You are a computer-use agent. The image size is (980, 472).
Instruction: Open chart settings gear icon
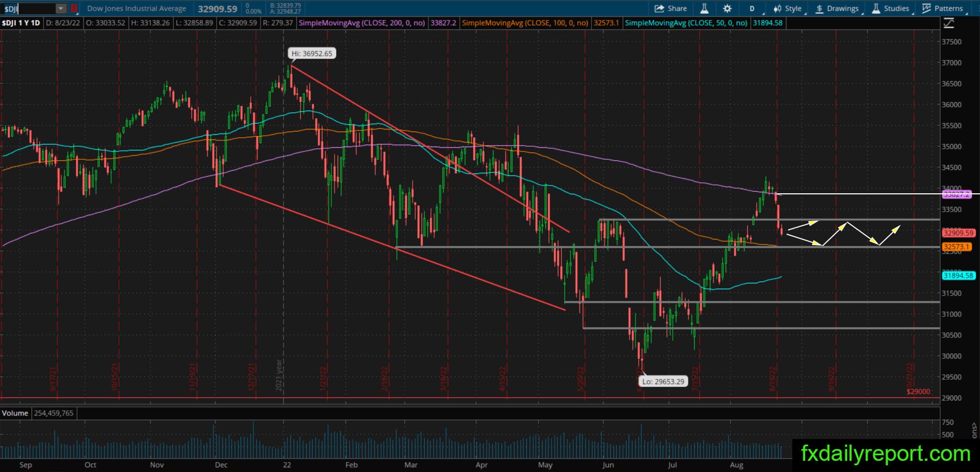point(727,8)
